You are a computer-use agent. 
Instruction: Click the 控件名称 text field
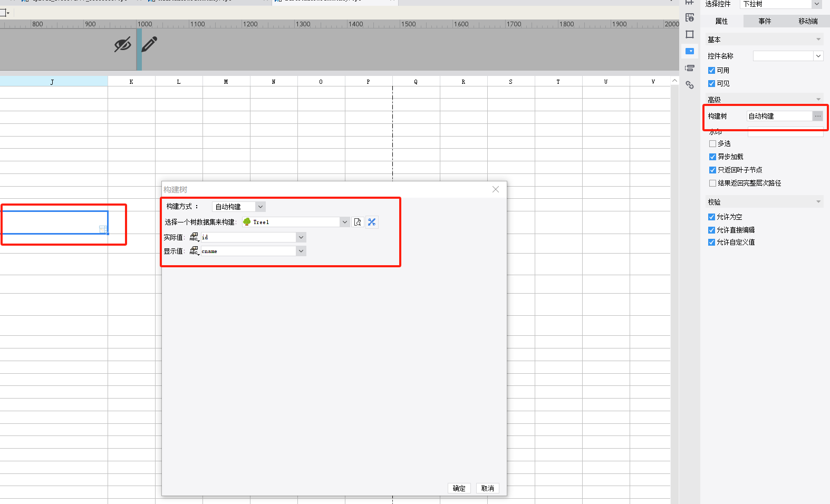pyautogui.click(x=783, y=56)
